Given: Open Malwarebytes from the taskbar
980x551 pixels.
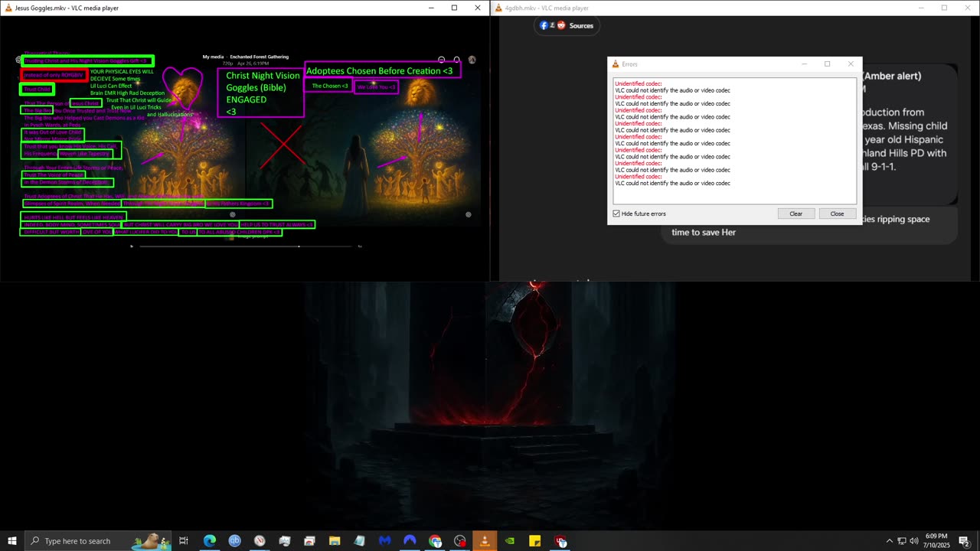Looking at the screenshot, I should [384, 541].
